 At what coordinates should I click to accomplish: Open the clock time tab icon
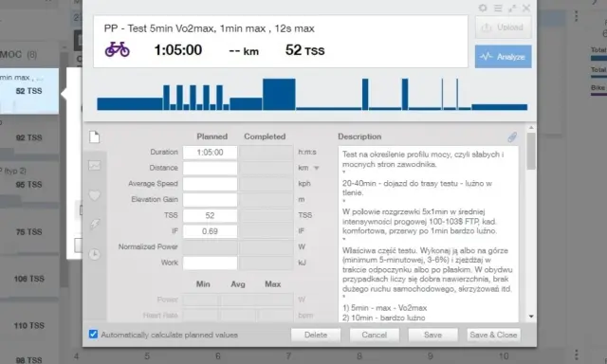click(x=95, y=254)
